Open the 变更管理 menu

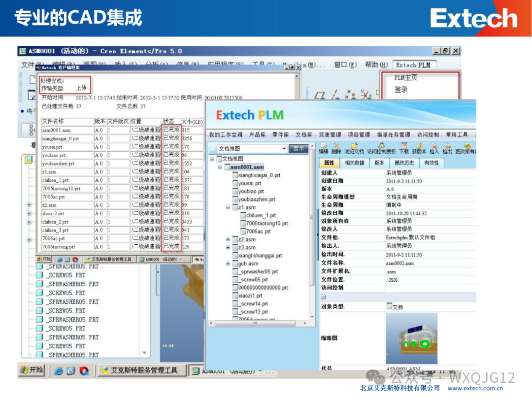click(x=330, y=134)
